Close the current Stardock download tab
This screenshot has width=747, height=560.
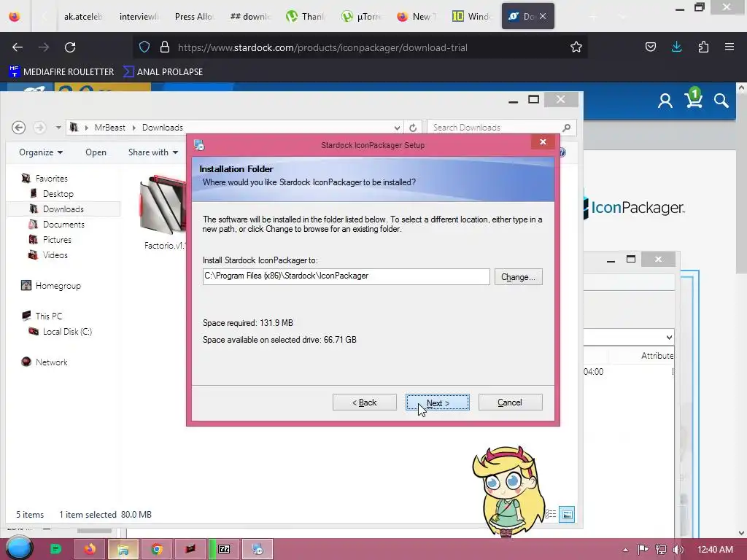coord(543,16)
